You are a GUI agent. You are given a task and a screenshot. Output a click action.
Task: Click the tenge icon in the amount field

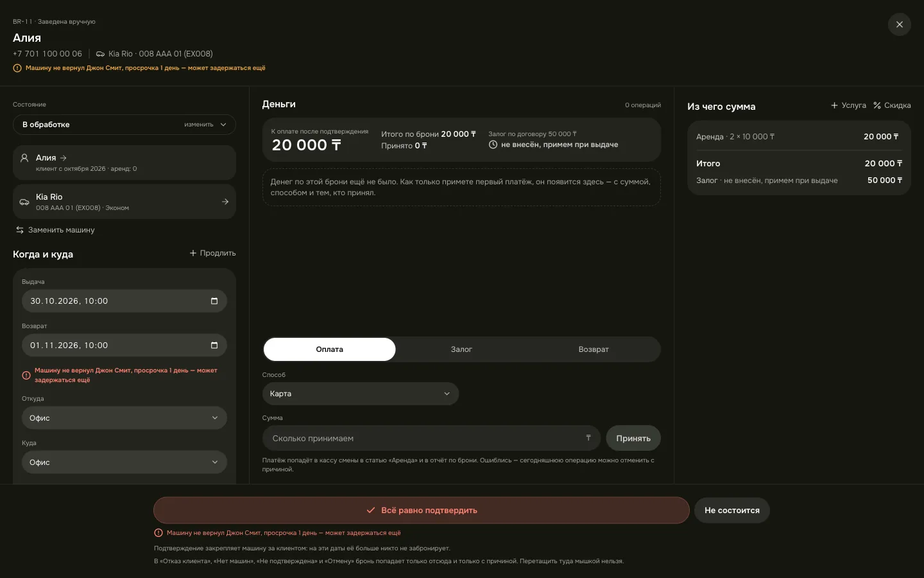click(588, 438)
